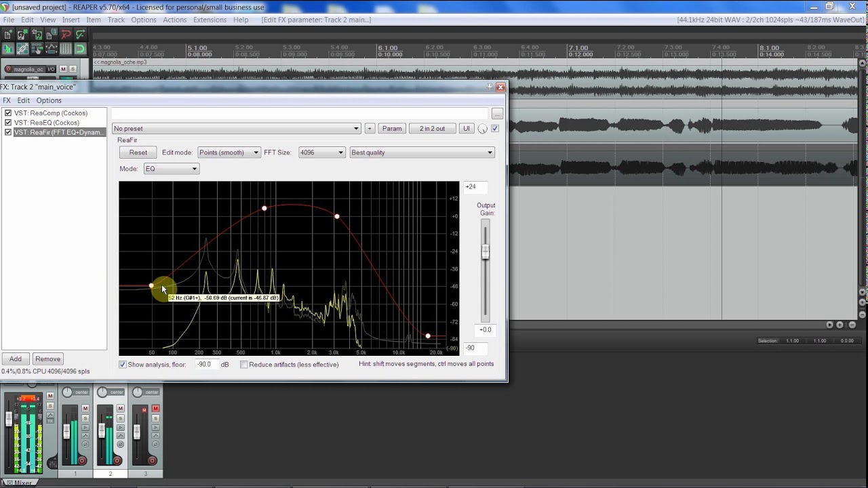Click the Reset button in ReaFir

tap(138, 152)
